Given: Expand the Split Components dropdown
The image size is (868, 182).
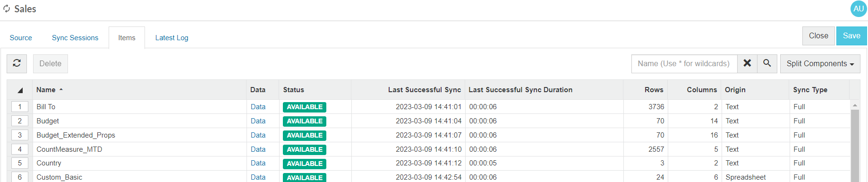Looking at the screenshot, I should pyautogui.click(x=820, y=63).
